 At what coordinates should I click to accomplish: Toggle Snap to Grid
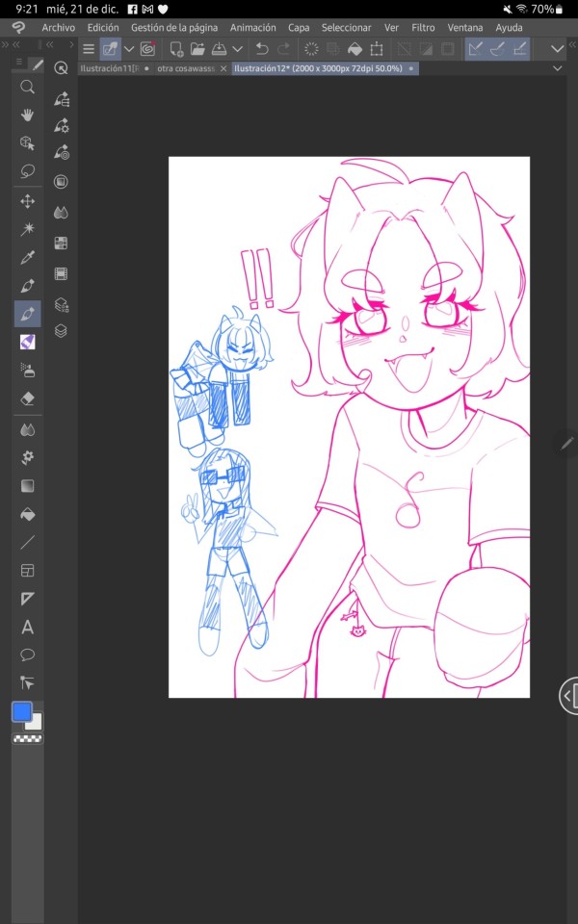point(519,49)
